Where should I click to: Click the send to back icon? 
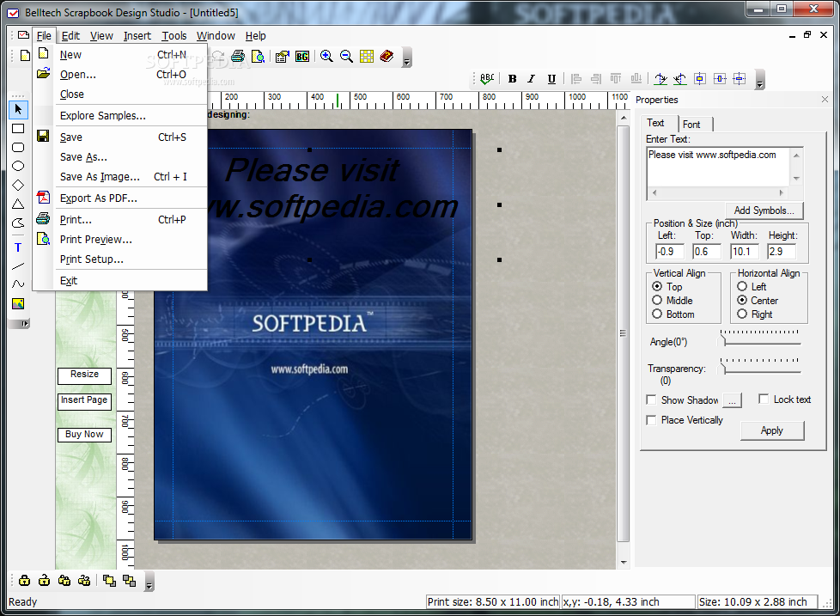pos(129,580)
